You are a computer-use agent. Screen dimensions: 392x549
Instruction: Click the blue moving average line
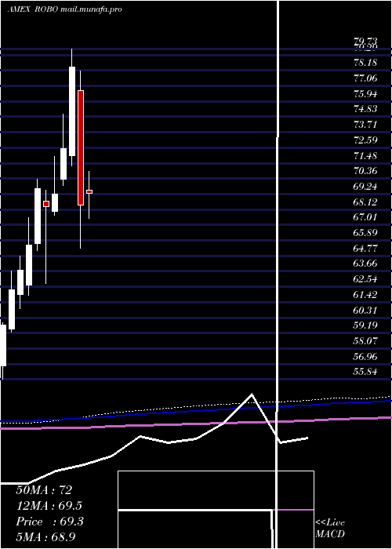tap(196, 411)
